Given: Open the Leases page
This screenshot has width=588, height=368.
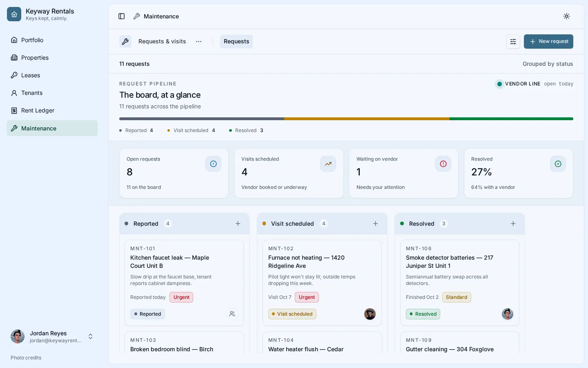Looking at the screenshot, I should (52, 75).
